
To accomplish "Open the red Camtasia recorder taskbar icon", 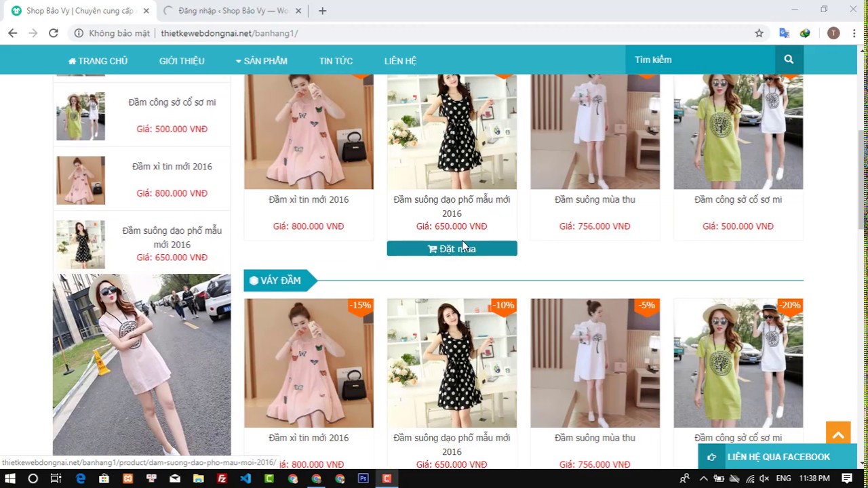I will click(x=387, y=479).
